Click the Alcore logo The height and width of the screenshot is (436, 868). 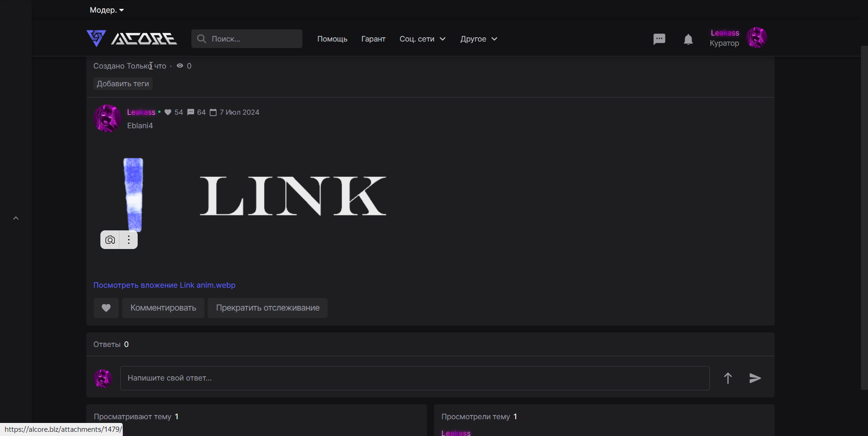tap(132, 38)
